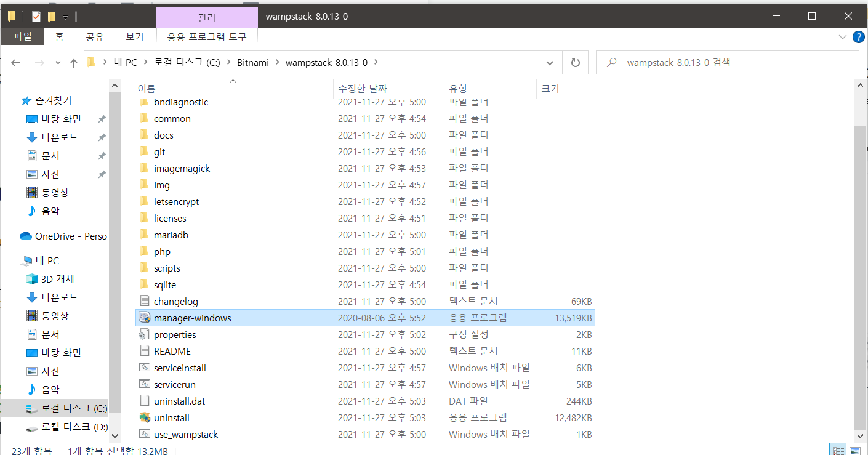
Task: Click the manager-windows application icon
Action: pos(145,318)
